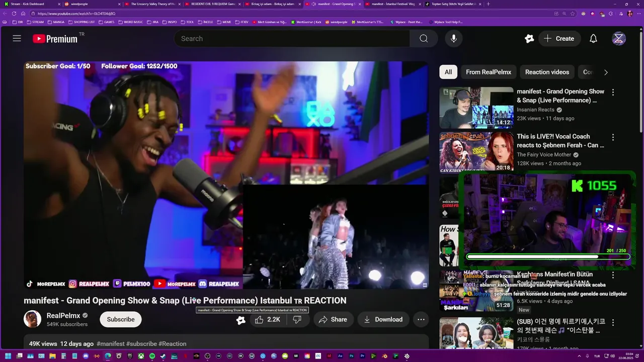Screen dimensions: 644x362
Task: Open RealPelmx channel name link
Action: [63, 316]
